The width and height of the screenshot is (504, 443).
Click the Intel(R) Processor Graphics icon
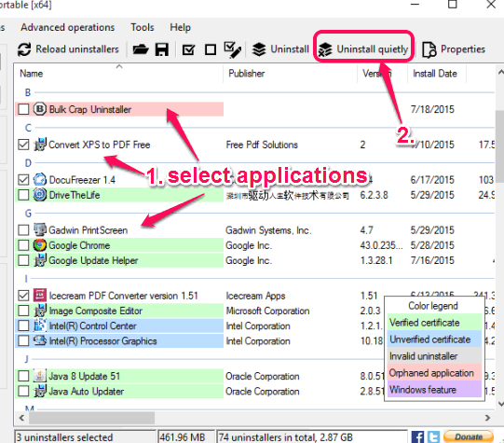click(x=40, y=340)
